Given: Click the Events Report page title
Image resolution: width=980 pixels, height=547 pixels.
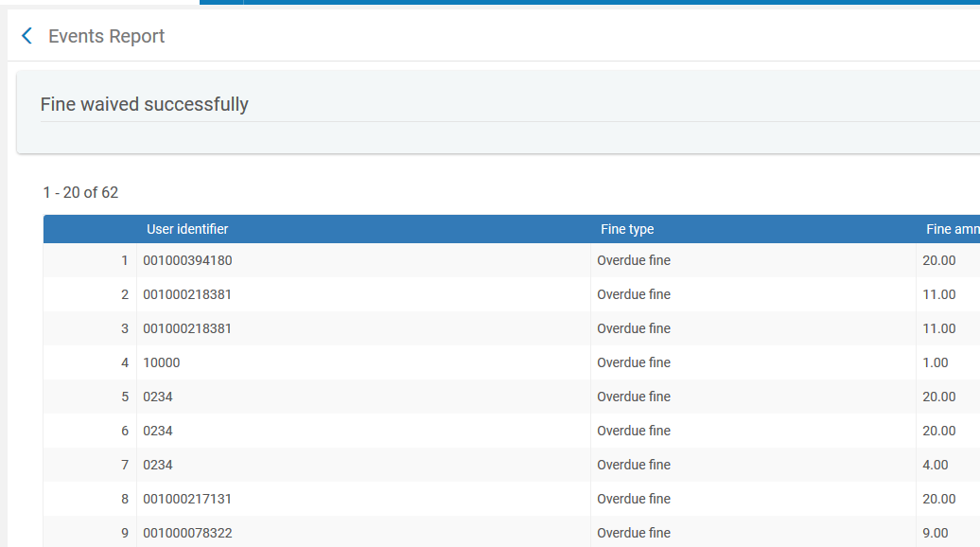Looking at the screenshot, I should (106, 36).
